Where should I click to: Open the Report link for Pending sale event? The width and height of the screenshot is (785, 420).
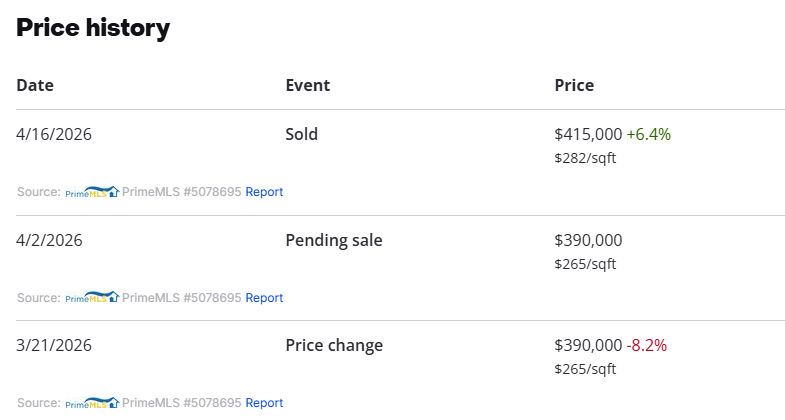tap(265, 297)
